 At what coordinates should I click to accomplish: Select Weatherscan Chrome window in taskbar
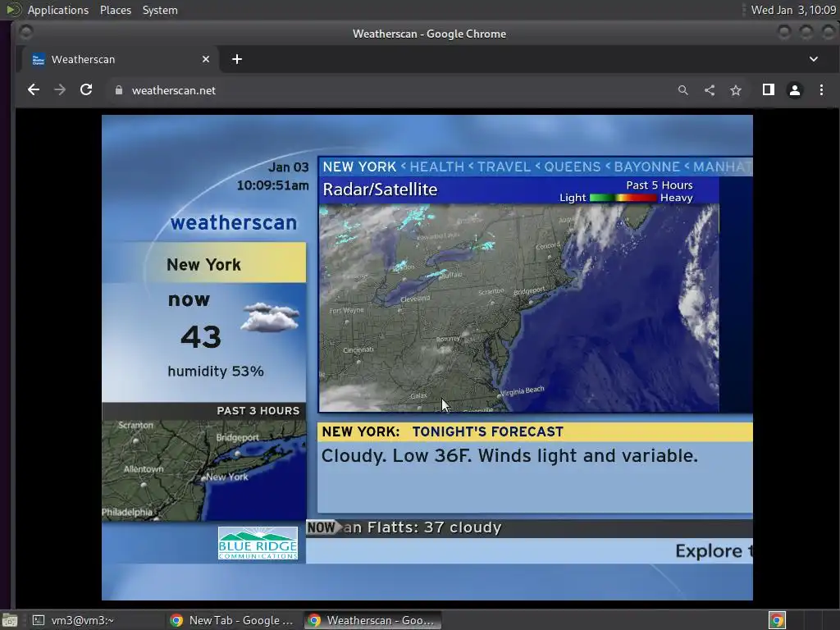point(373,620)
